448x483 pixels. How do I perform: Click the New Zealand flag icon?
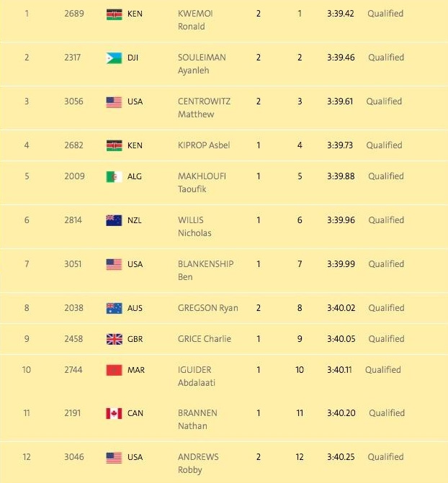114,220
